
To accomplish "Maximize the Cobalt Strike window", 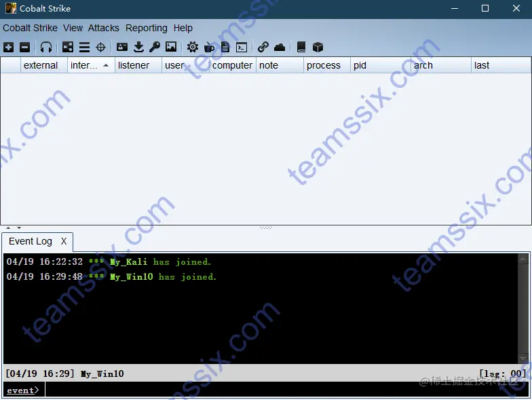I will 485,8.
